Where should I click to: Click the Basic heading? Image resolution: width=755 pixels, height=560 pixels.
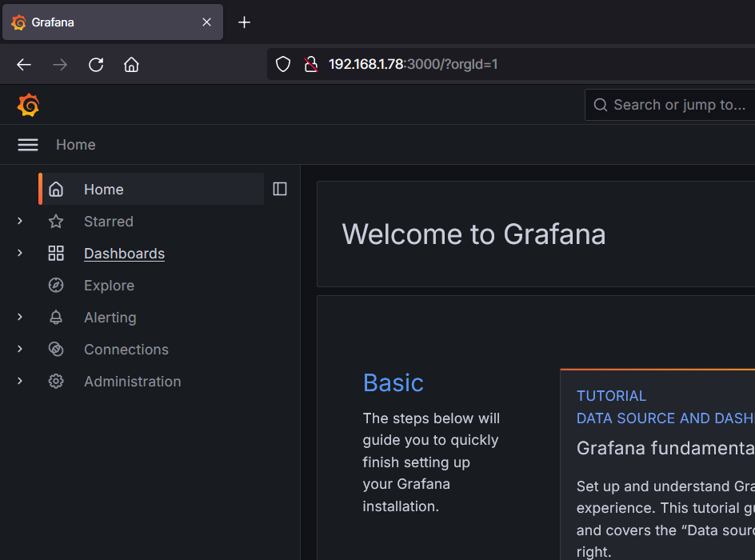click(x=393, y=383)
